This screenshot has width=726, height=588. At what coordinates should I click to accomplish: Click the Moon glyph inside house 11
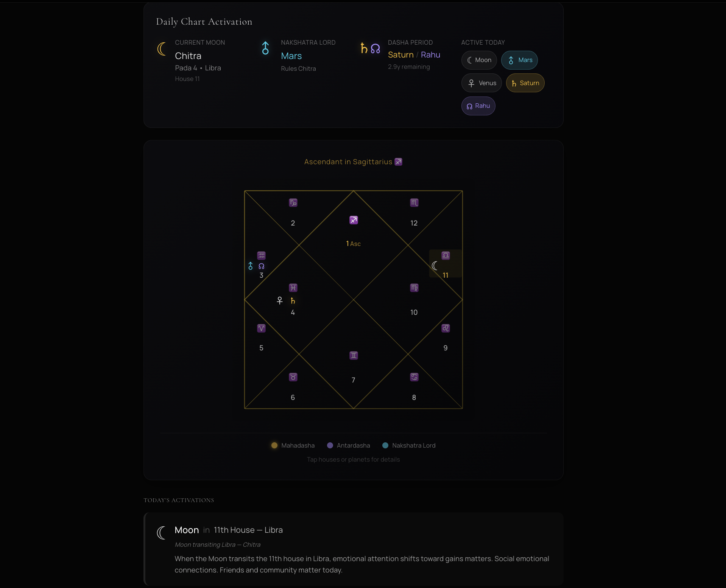click(x=435, y=265)
